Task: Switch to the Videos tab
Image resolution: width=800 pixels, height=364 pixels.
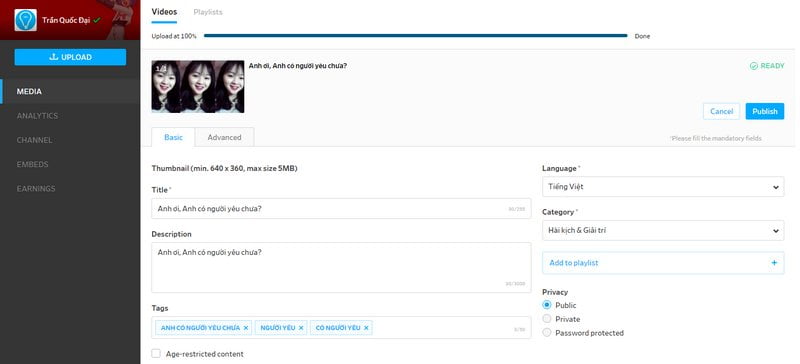Action: (164, 12)
